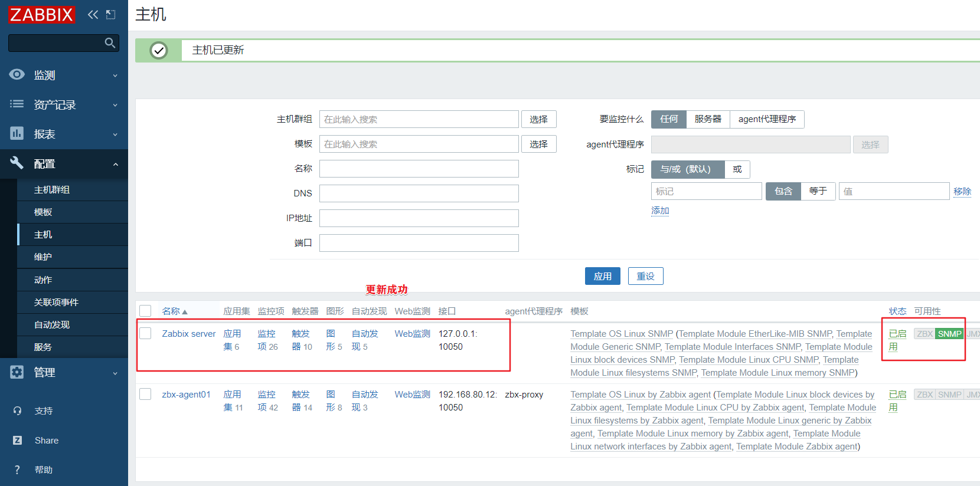Image resolution: width=980 pixels, height=486 pixels.
Task: Click SNMP badge for zbx-agent01
Action: click(x=949, y=395)
